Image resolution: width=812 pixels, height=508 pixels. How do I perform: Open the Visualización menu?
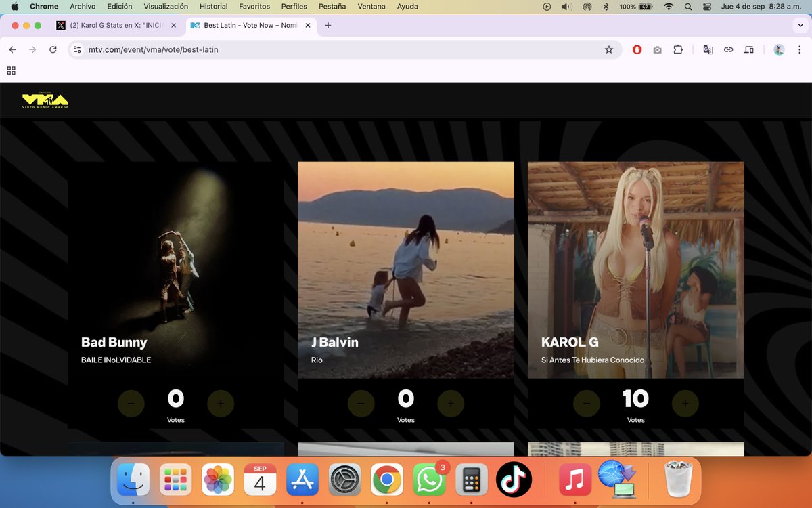[166, 6]
